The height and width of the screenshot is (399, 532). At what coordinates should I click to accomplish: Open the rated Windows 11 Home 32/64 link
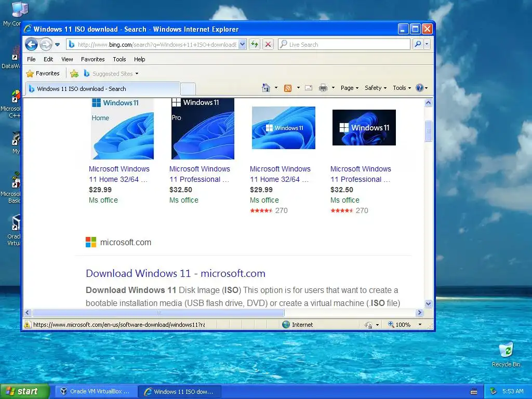280,174
